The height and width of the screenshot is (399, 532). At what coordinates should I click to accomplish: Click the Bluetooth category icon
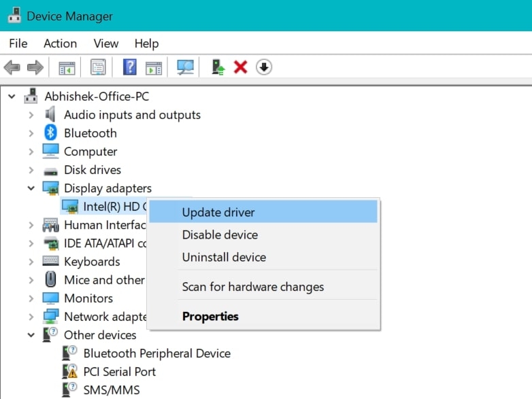(x=50, y=133)
